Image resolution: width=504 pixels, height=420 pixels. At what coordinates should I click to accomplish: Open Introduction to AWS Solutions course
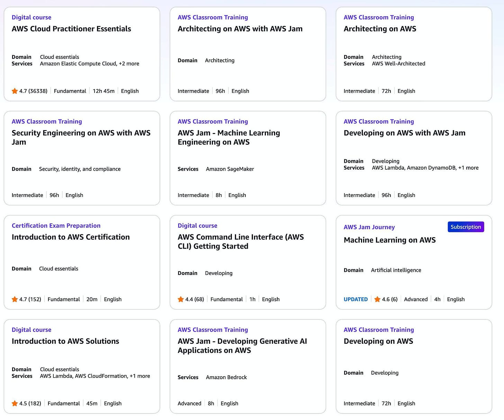click(x=65, y=341)
